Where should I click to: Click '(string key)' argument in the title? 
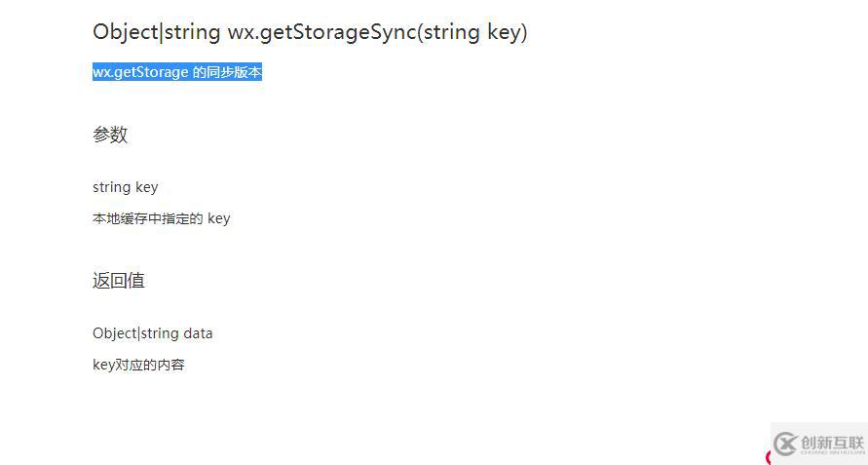point(472,32)
